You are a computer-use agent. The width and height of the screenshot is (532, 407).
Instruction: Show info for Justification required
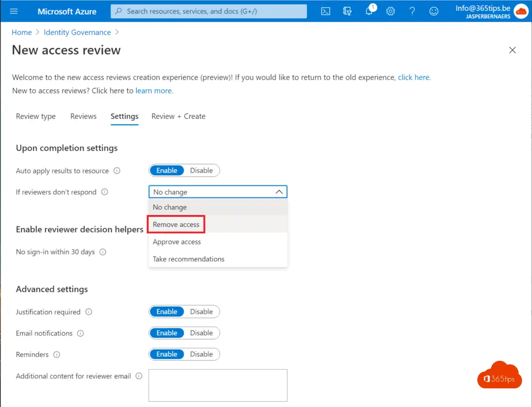[88, 311]
